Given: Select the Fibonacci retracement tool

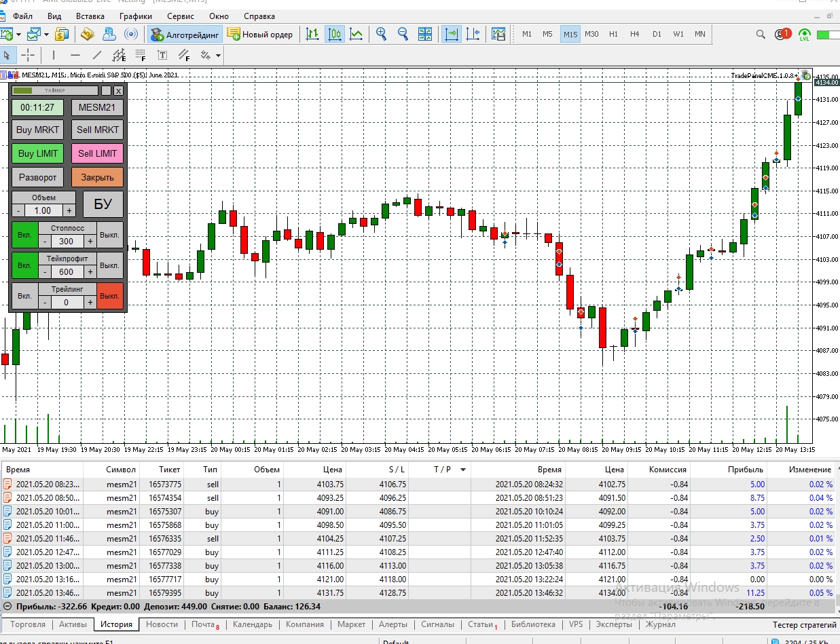Looking at the screenshot, I should pyautogui.click(x=141, y=56).
